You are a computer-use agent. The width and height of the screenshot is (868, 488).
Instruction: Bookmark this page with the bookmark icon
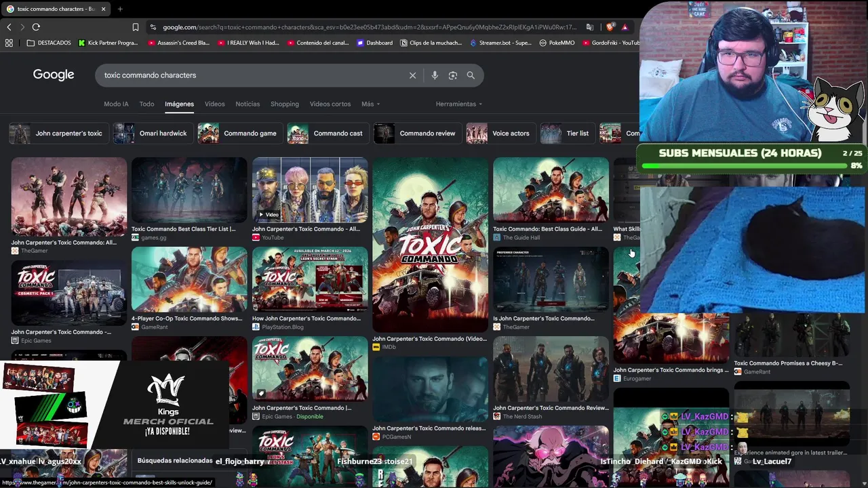click(x=136, y=27)
